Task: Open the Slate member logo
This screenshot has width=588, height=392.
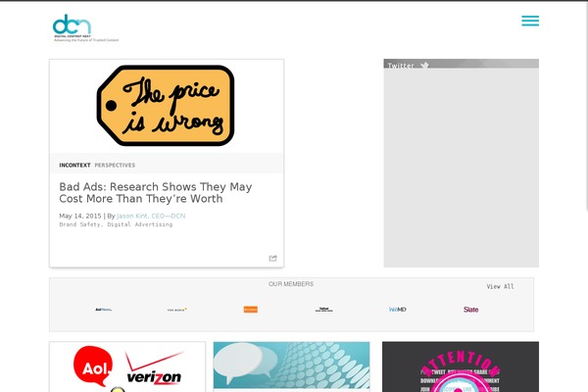Action: 470,310
